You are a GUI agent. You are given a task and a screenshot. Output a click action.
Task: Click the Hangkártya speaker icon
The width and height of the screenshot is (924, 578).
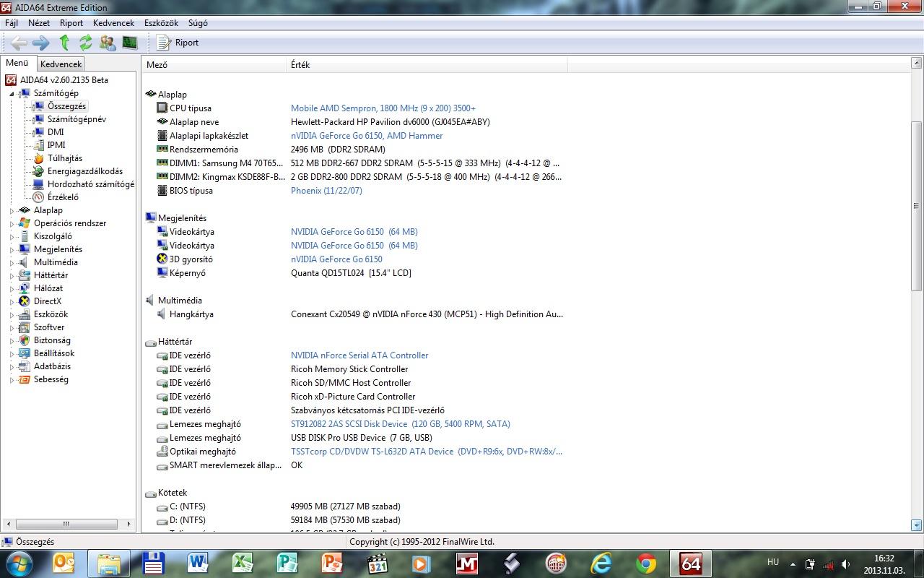(162, 314)
